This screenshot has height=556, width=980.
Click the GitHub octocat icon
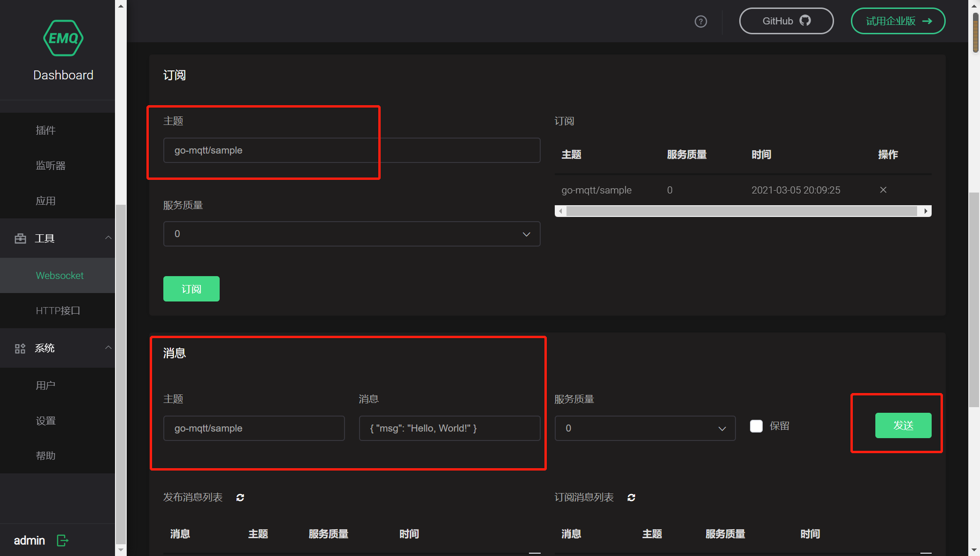805,21
